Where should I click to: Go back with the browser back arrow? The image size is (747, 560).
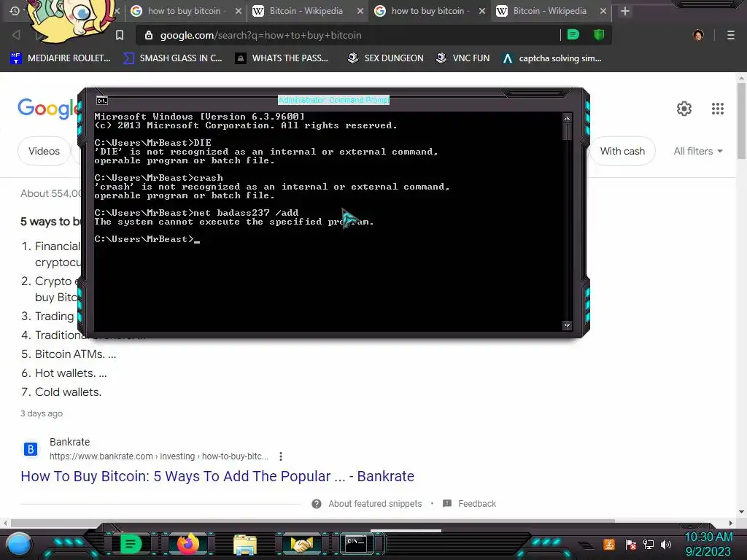coord(16,35)
